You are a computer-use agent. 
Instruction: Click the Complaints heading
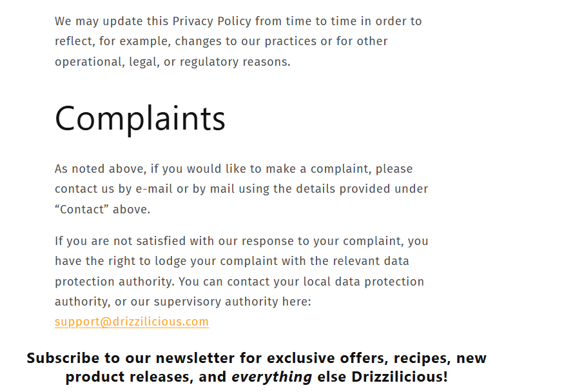[140, 119]
